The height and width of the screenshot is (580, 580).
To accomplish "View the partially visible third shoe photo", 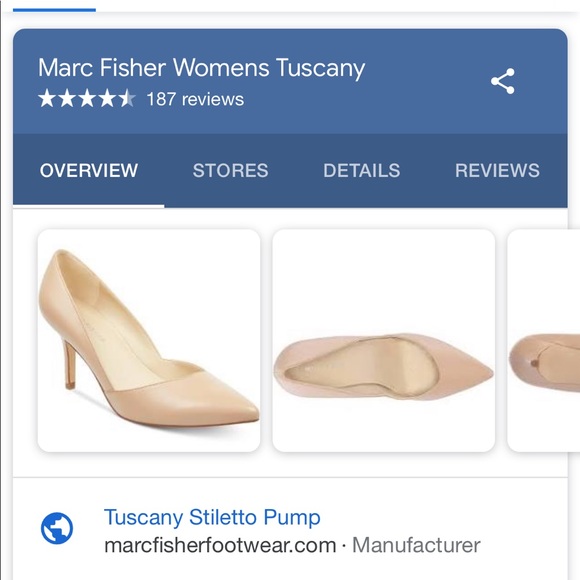I will pos(544,340).
